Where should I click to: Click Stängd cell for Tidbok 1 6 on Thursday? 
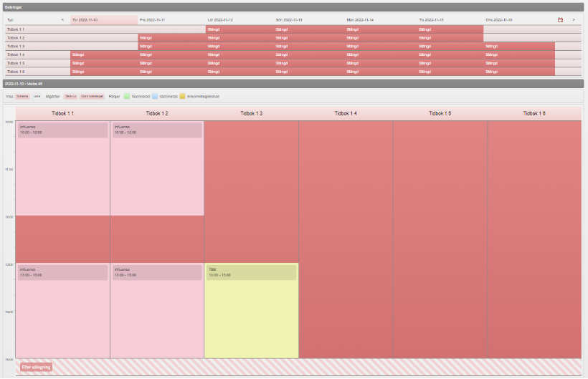pyautogui.click(x=103, y=72)
